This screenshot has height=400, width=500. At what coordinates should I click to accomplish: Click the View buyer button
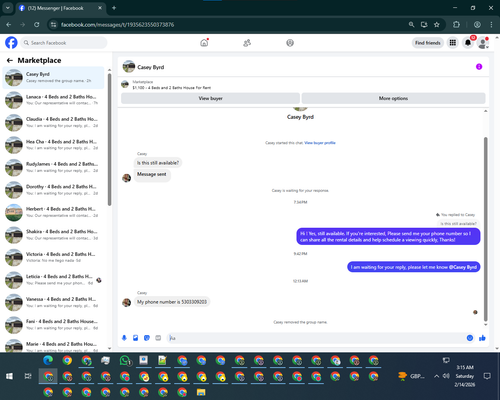210,98
